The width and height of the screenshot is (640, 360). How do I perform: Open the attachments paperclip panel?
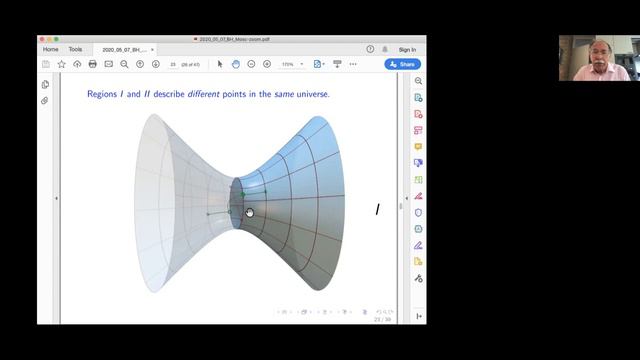click(x=44, y=100)
